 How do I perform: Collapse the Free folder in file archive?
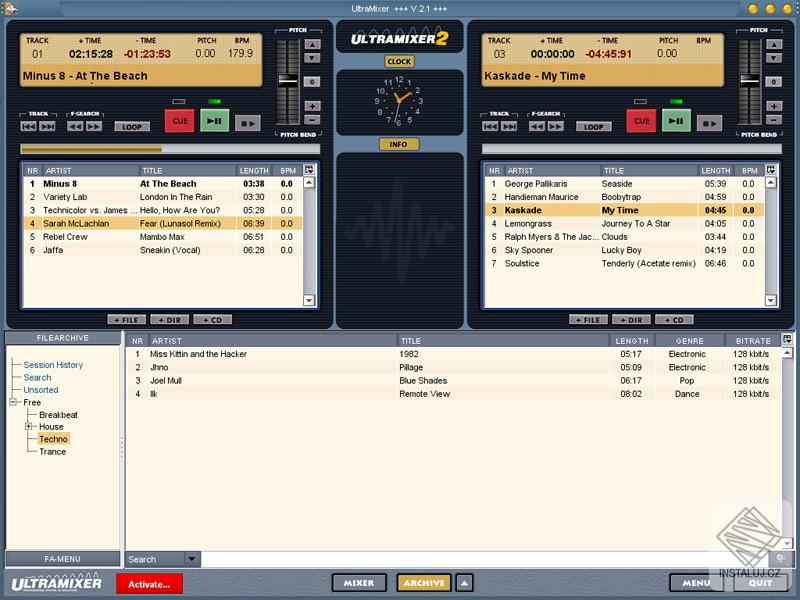[13, 402]
